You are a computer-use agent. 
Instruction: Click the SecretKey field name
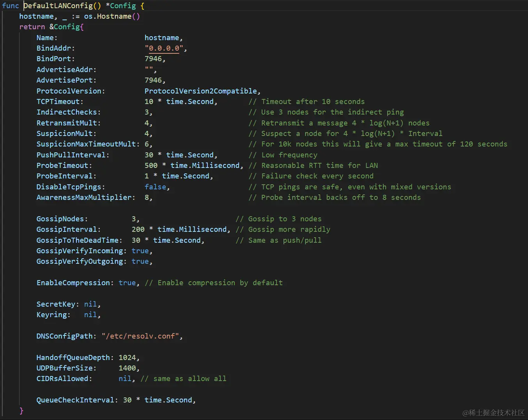click(x=56, y=304)
